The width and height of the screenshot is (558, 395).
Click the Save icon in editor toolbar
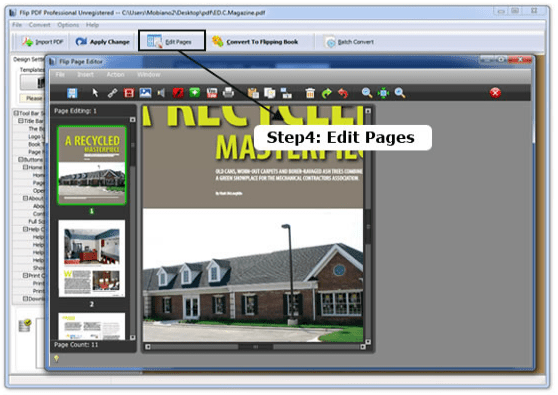tap(72, 93)
